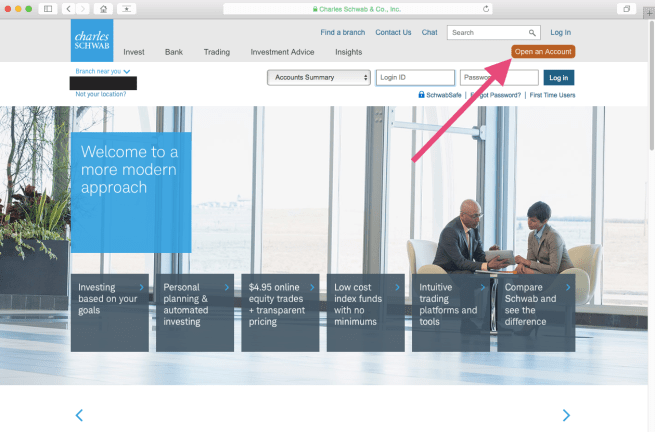Image resolution: width=655 pixels, height=432 pixels.
Task: Click the next carousel arrow
Action: 566,415
